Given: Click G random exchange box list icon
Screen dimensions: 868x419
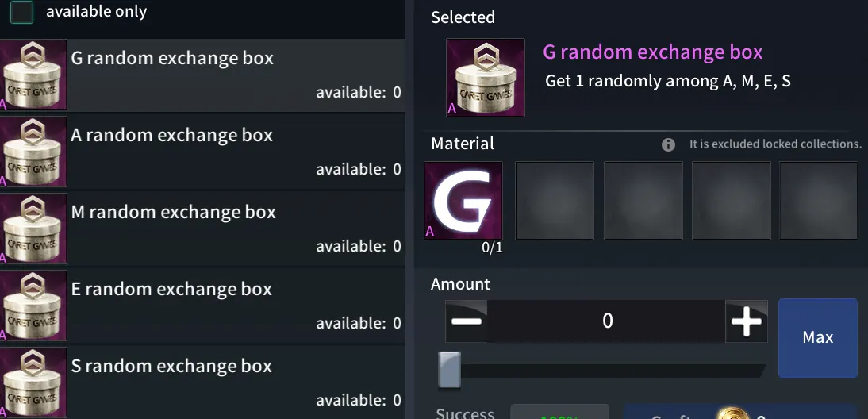Looking at the screenshot, I should pyautogui.click(x=33, y=75).
